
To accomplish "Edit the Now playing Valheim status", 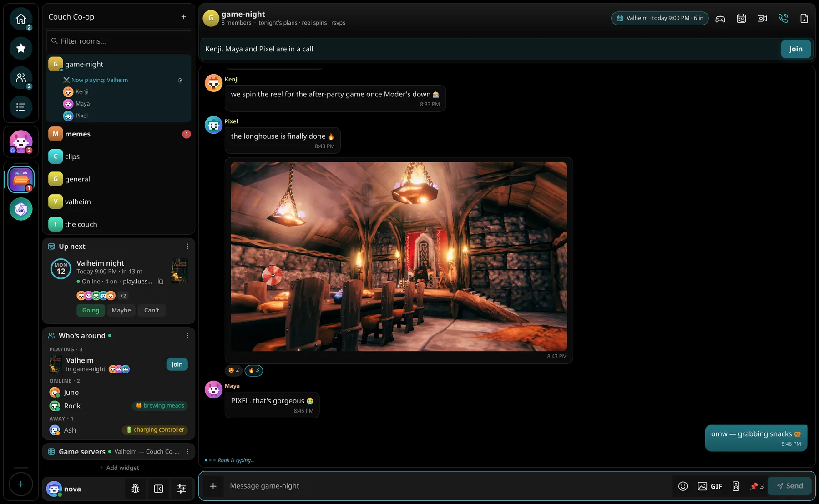I will coord(181,80).
